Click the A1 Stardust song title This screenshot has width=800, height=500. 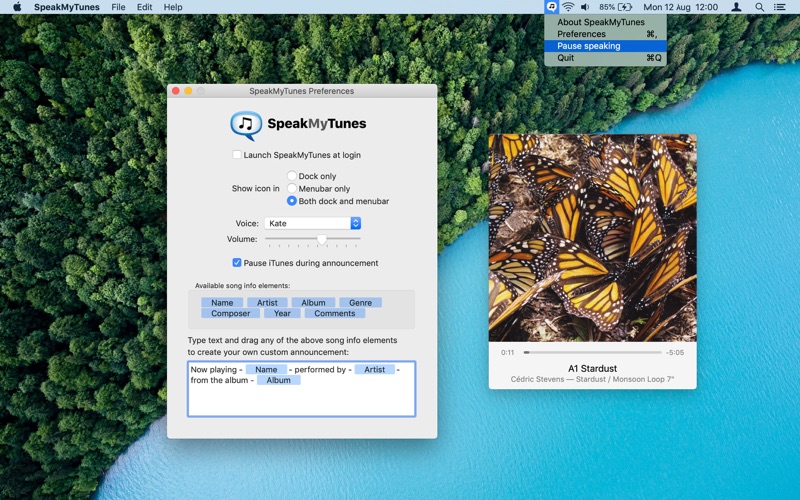click(x=592, y=368)
